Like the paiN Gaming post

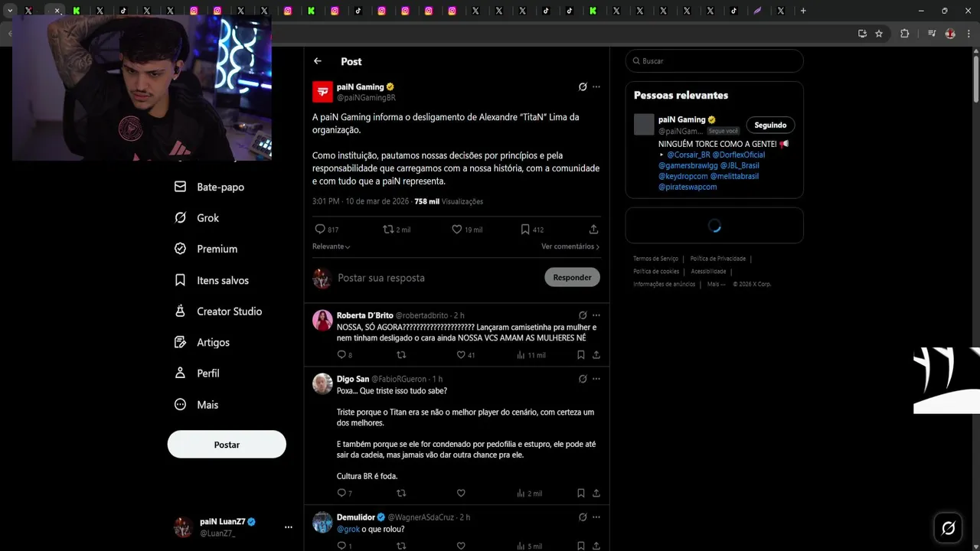tap(456, 229)
